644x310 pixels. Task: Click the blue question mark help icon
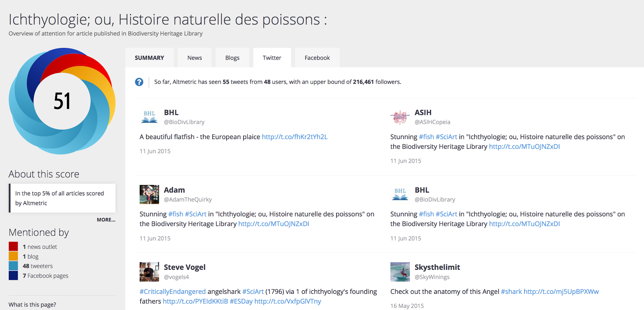[139, 82]
